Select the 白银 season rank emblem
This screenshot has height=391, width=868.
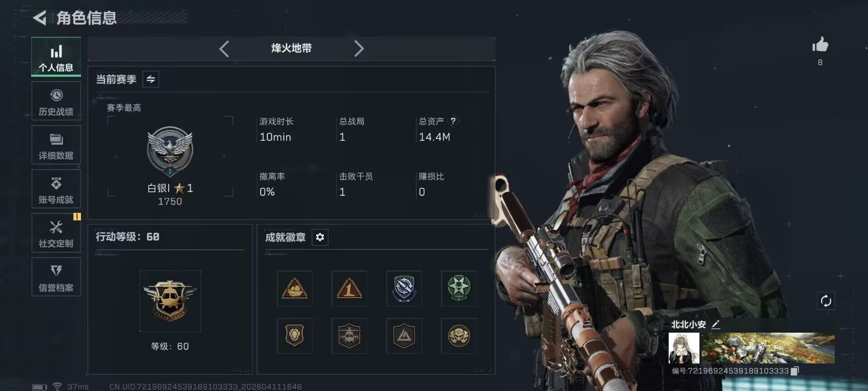(170, 151)
